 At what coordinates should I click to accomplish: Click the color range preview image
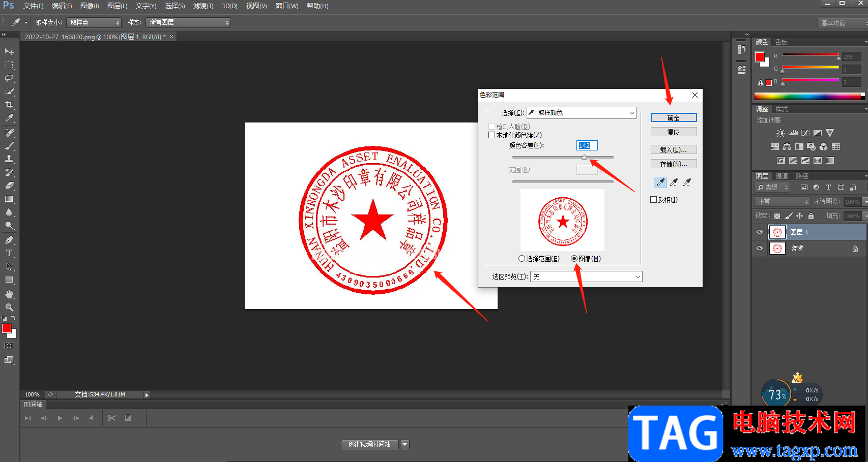562,220
